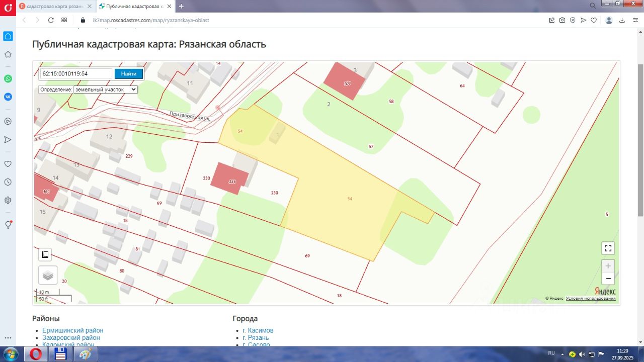The image size is (644, 362).
Task: Open the Условия использования link on map
Action: pos(591,298)
